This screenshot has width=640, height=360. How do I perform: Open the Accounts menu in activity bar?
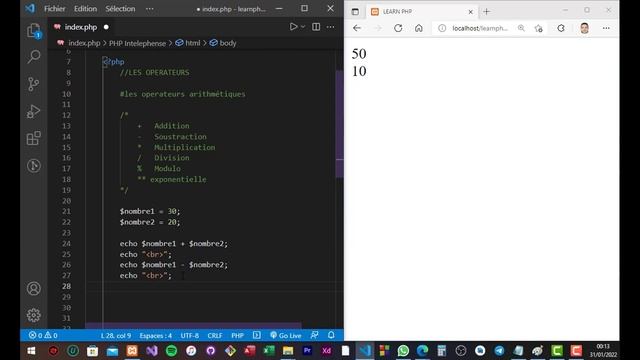[33, 289]
